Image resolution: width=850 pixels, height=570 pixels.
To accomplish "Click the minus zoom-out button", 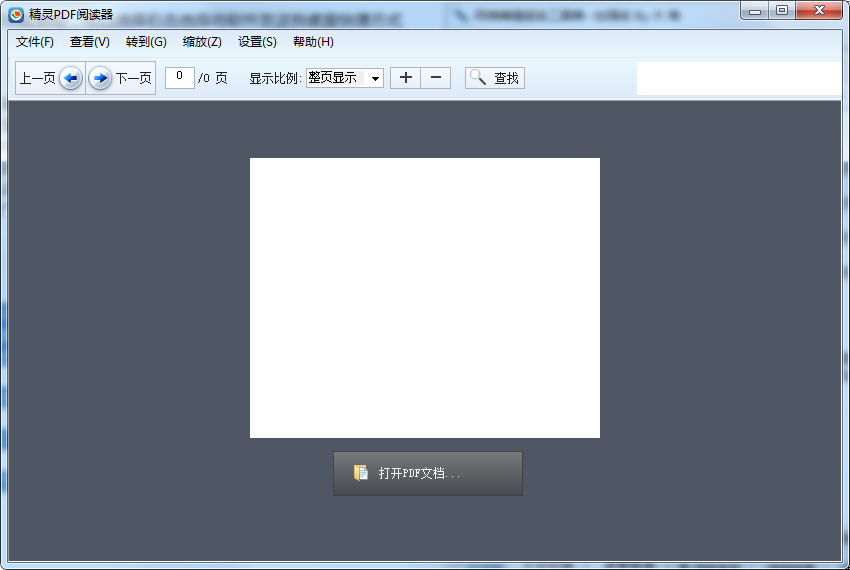I will (436, 78).
